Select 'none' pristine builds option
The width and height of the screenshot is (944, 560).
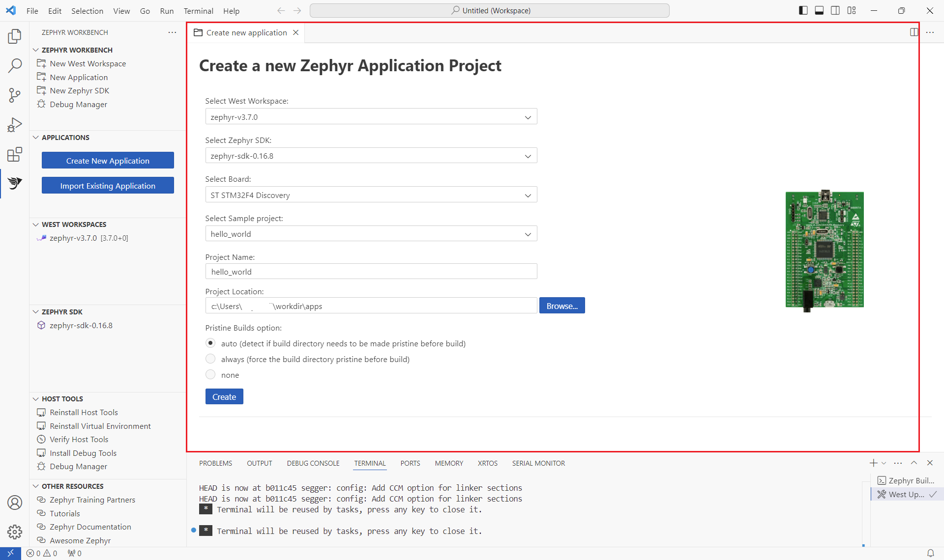click(x=211, y=375)
